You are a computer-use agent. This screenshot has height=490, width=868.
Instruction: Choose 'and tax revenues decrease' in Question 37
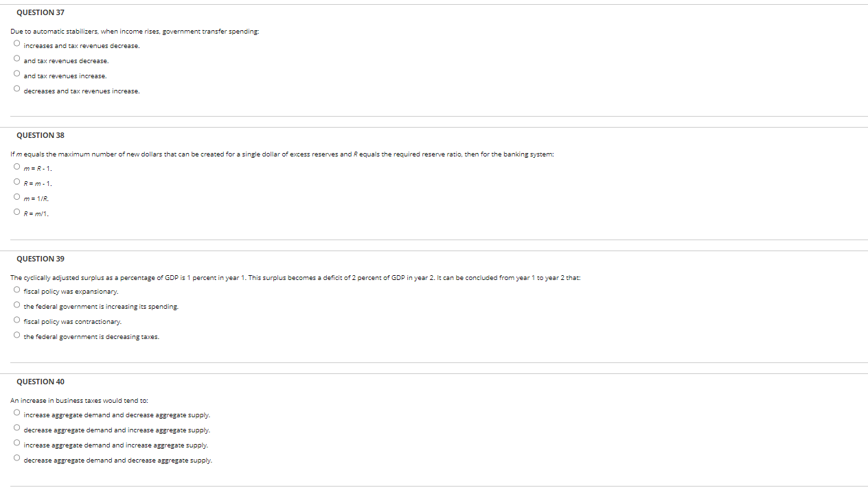tap(16, 59)
